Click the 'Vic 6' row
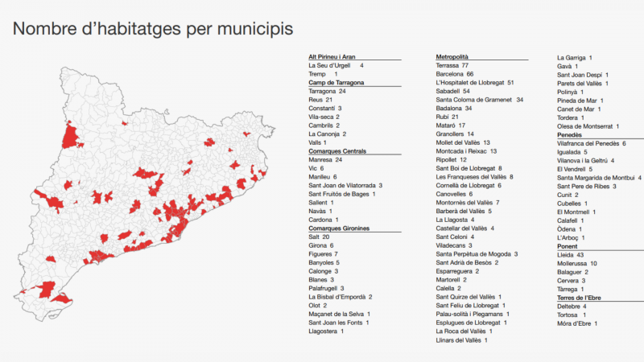 tap(316, 168)
